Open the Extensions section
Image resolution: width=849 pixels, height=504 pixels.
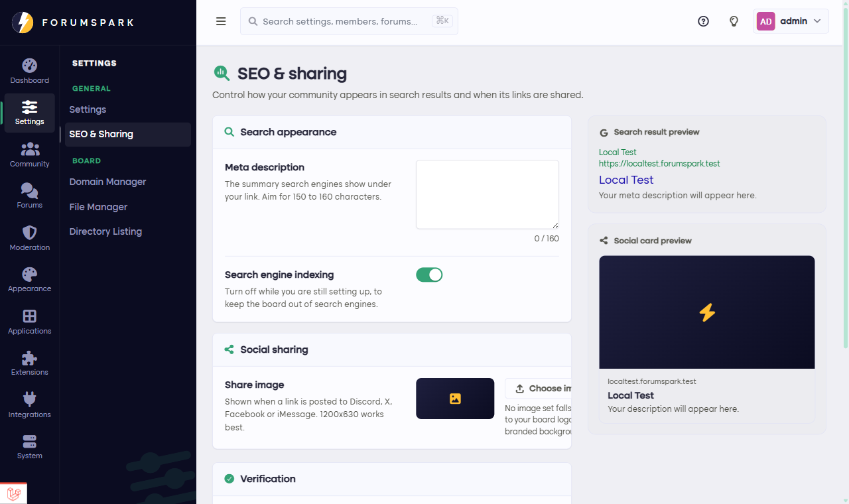point(29,363)
